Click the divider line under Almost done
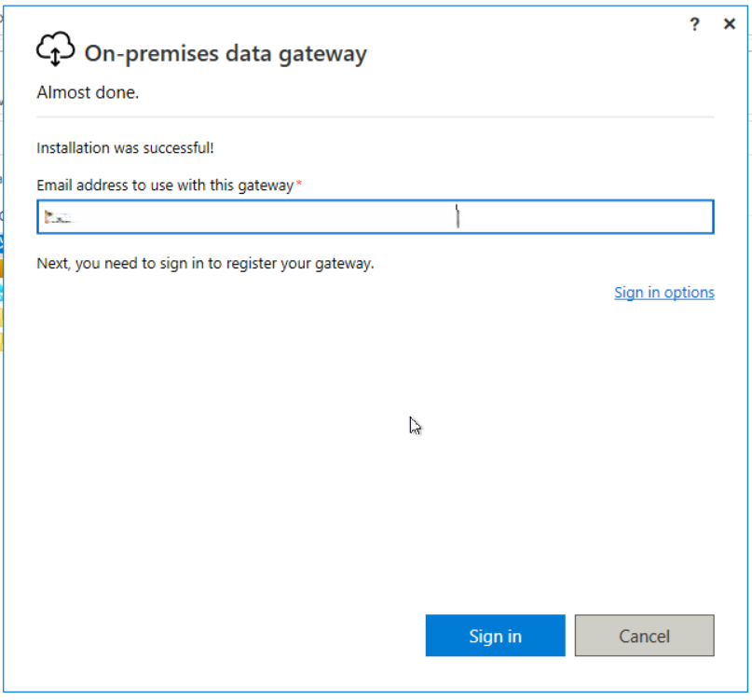Viewport: 752px width, 700px height. click(x=375, y=117)
